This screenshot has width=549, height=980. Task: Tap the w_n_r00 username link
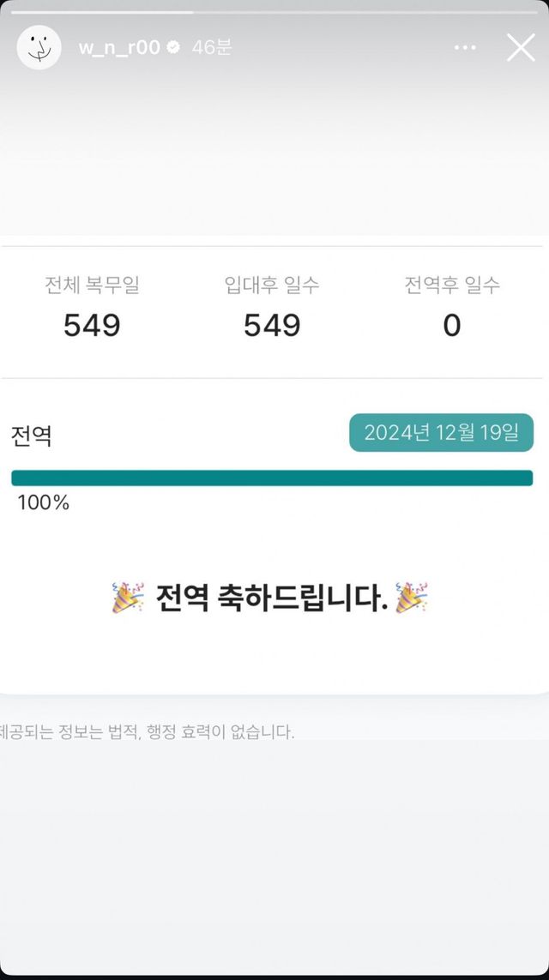coord(119,48)
